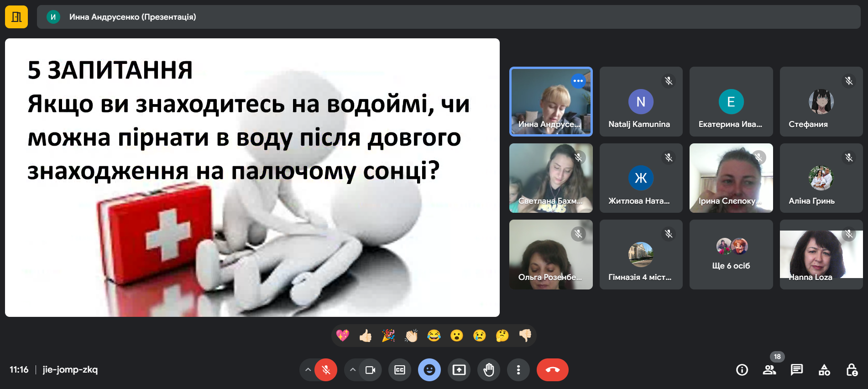The width and height of the screenshot is (868, 389).
Task: Open the chat panel icon
Action: pos(797,370)
